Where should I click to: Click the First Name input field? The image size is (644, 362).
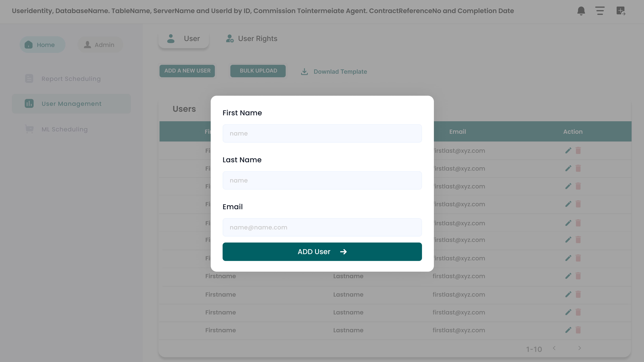coord(322,133)
